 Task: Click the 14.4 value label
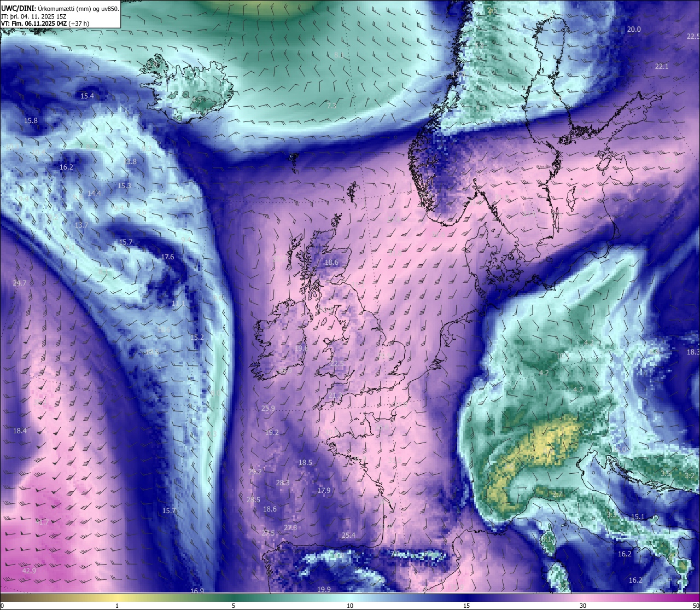click(94, 194)
